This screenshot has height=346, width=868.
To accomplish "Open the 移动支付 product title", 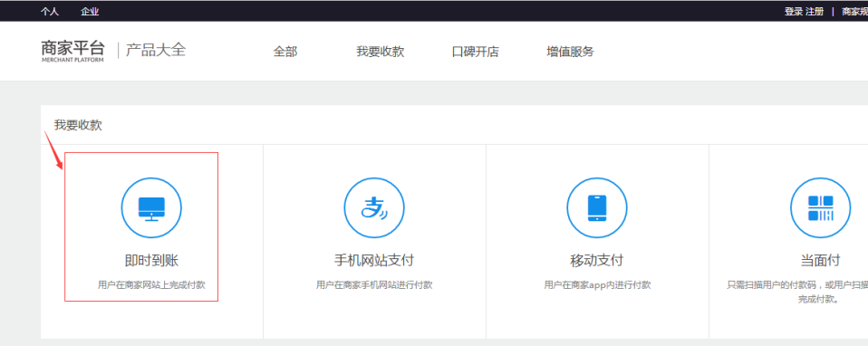I will coord(597,260).
